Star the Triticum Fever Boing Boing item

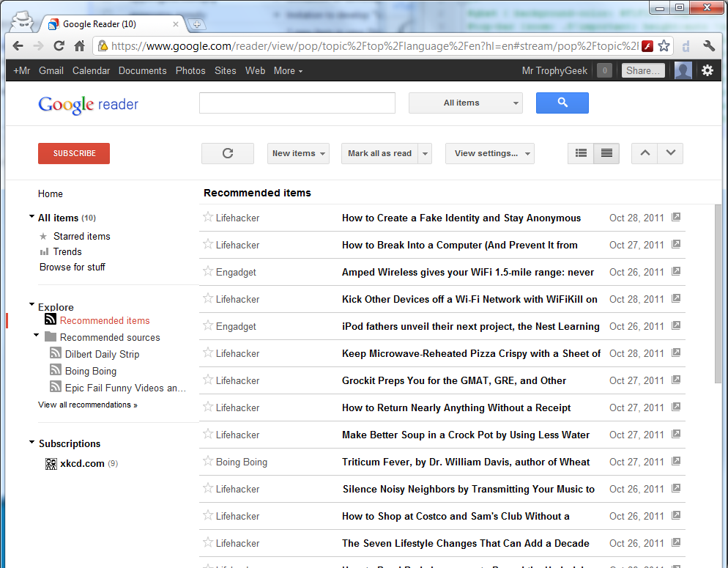(208, 461)
